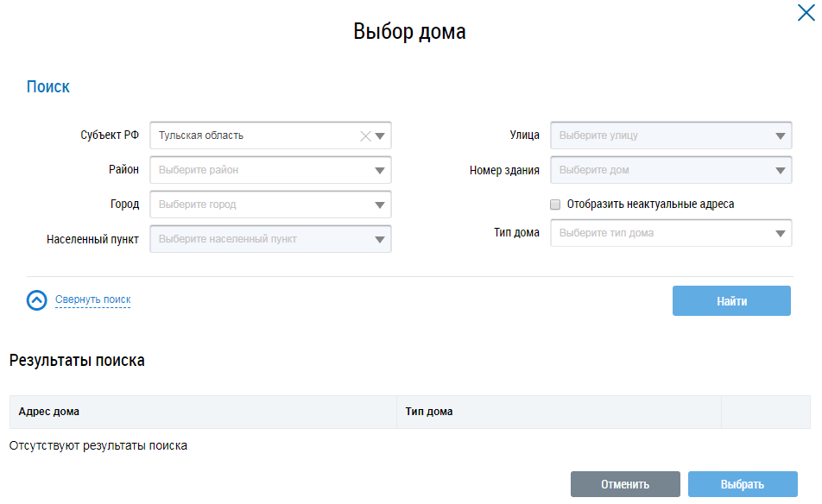The height and width of the screenshot is (504, 822).
Task: Close the Выбор дома dialog
Action: (805, 12)
